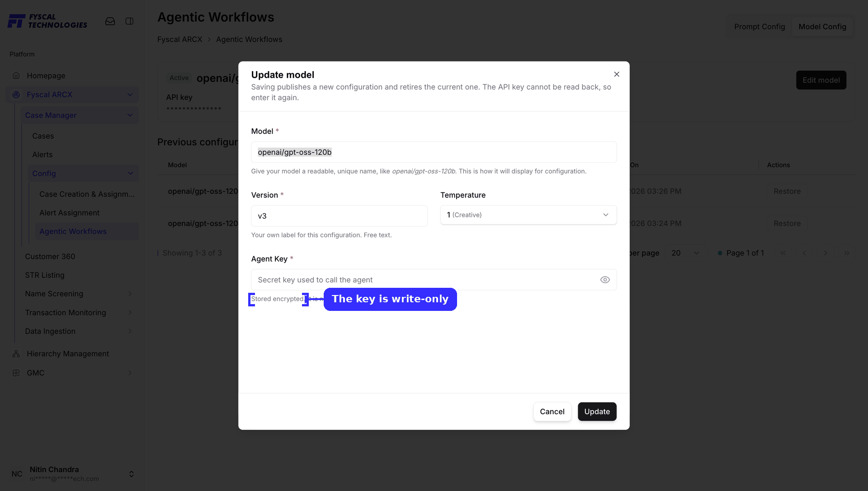Image resolution: width=868 pixels, height=491 pixels.
Task: Click the Hierarchy Management org-chart icon
Action: 16,354
